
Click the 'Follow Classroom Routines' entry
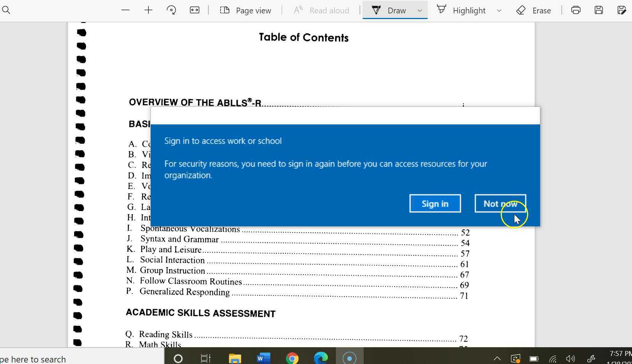(191, 281)
